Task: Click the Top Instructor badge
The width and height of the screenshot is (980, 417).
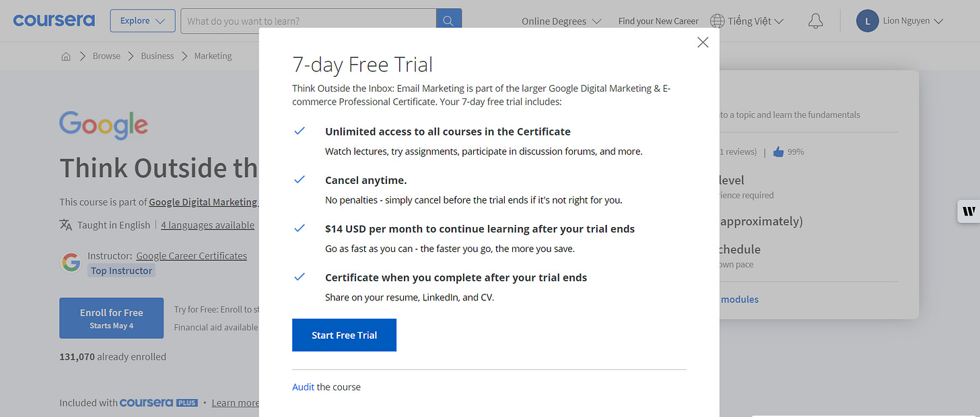Action: pyautogui.click(x=122, y=271)
